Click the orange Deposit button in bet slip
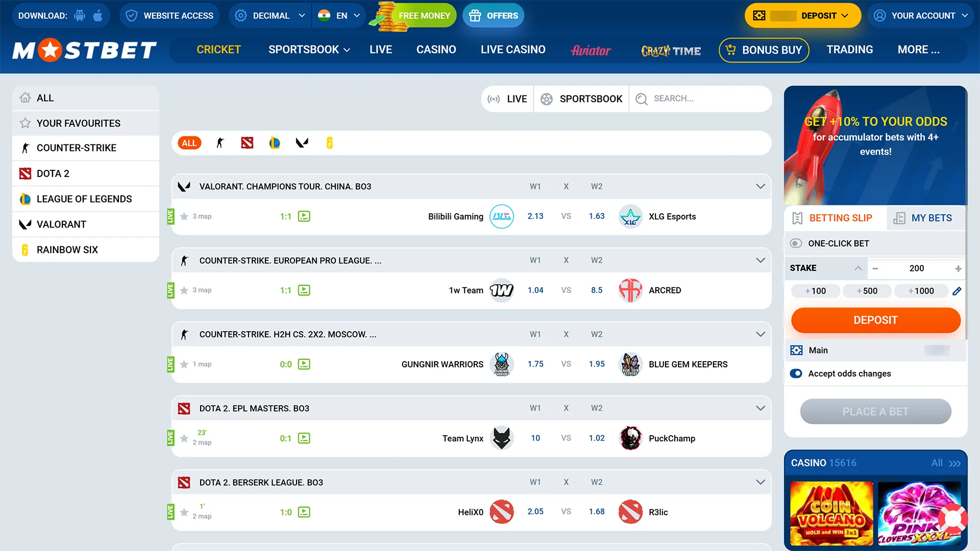 pyautogui.click(x=875, y=320)
